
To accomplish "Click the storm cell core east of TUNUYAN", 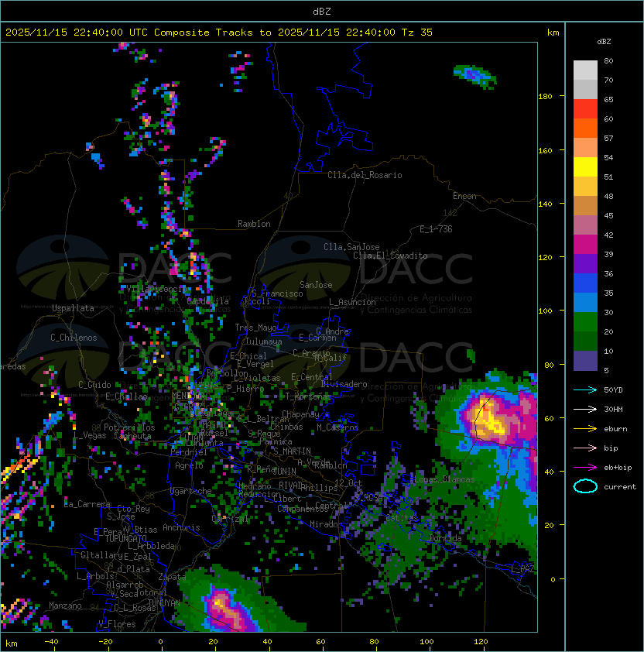I will [223, 608].
